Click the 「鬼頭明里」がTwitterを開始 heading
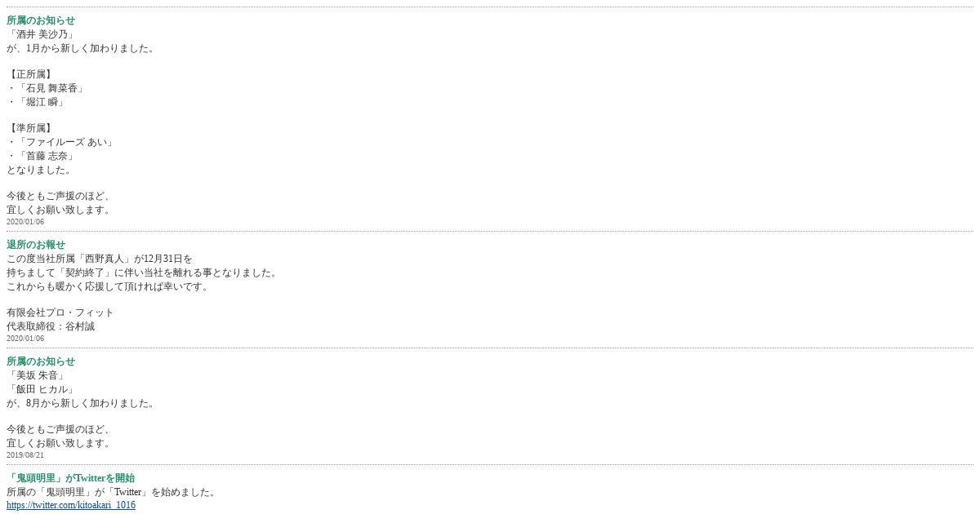 70,478
